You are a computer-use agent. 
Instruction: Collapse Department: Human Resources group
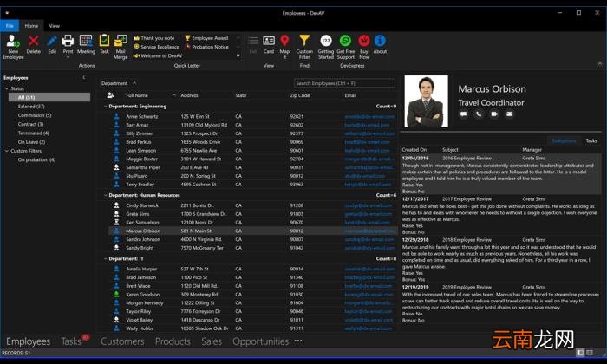(x=105, y=195)
